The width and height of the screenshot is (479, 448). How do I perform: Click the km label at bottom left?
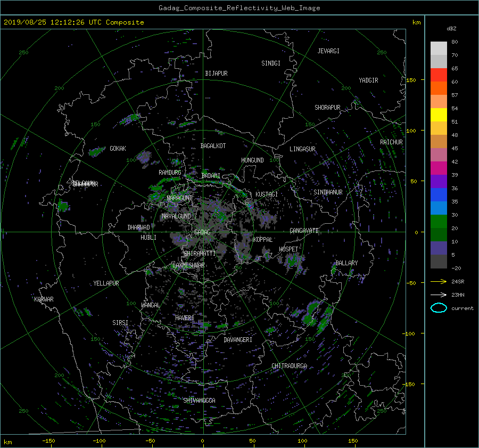7,442
